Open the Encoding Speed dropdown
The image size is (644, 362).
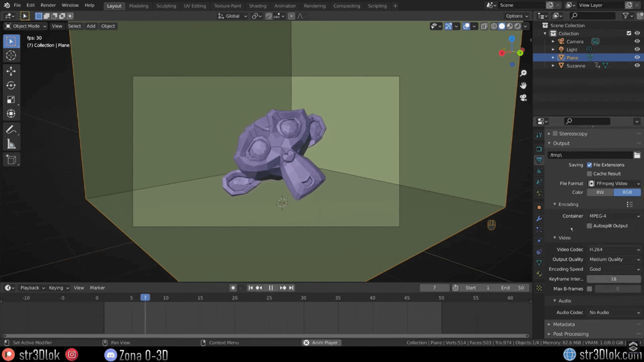coord(614,269)
